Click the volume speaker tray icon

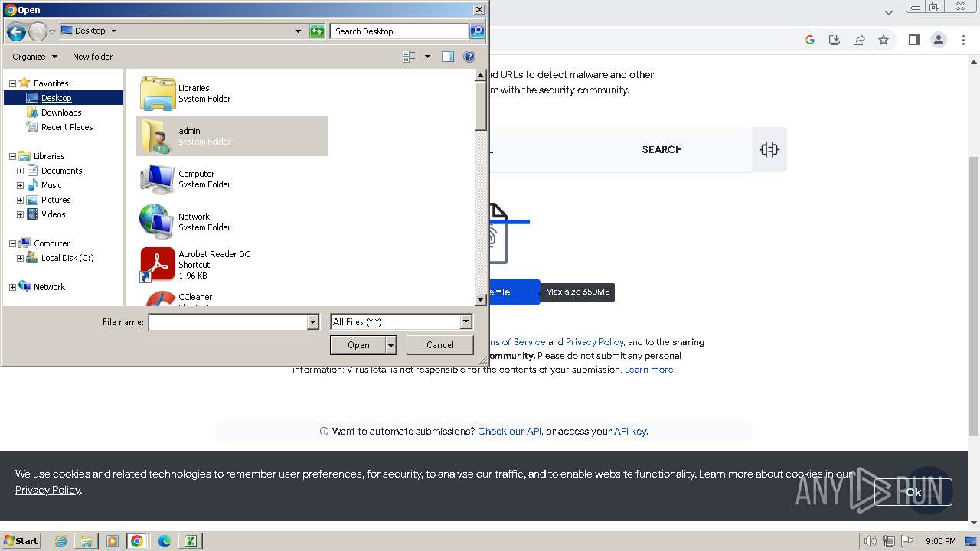pyautogui.click(x=870, y=541)
